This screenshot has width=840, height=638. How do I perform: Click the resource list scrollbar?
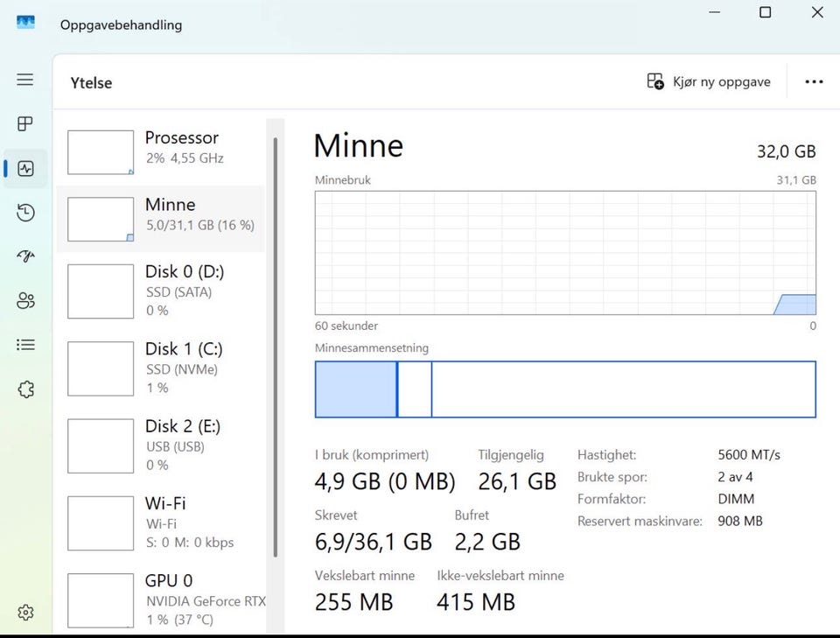click(x=276, y=347)
